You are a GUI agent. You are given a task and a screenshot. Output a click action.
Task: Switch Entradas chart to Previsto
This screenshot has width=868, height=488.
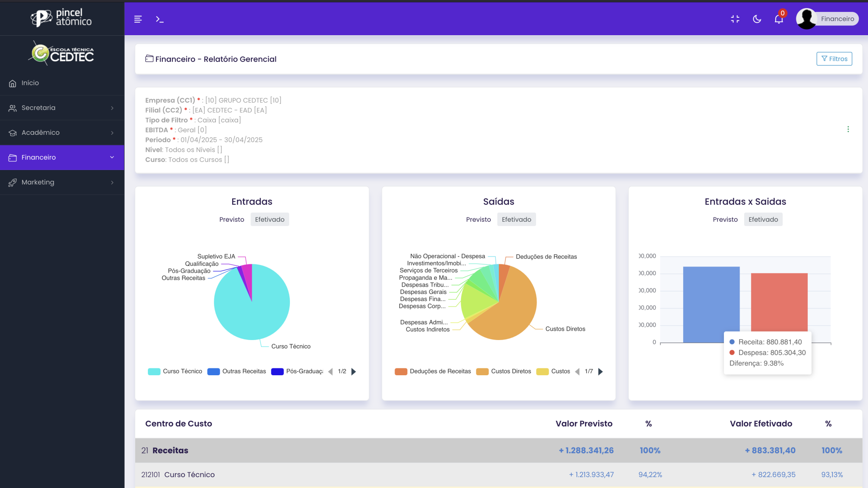tap(231, 220)
